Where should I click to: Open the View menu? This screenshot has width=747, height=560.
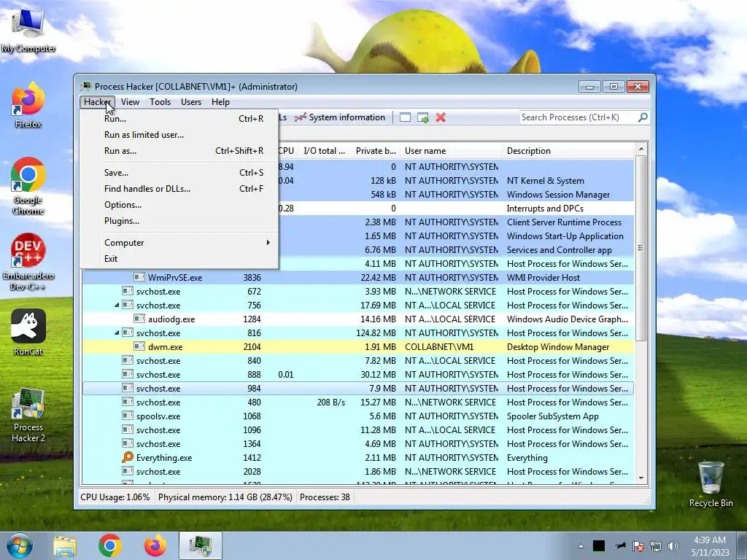click(130, 102)
